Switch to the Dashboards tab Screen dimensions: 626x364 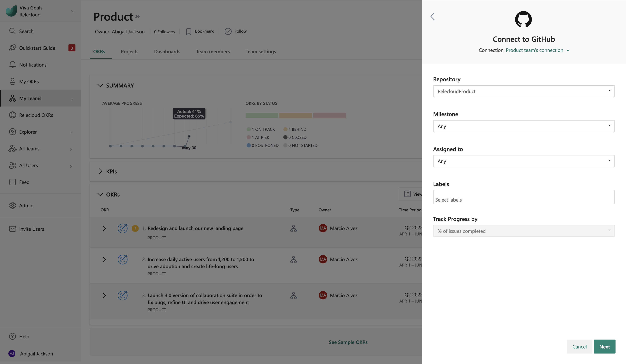point(167,51)
